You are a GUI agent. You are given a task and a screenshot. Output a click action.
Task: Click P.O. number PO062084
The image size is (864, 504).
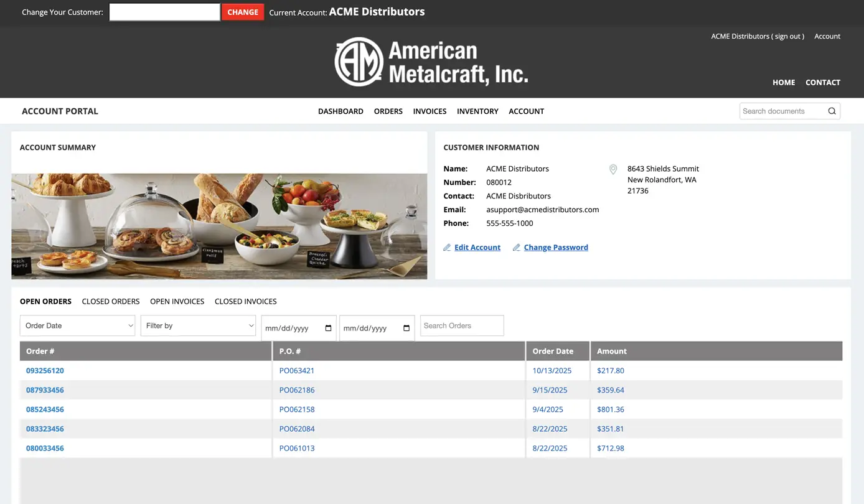[x=297, y=429]
